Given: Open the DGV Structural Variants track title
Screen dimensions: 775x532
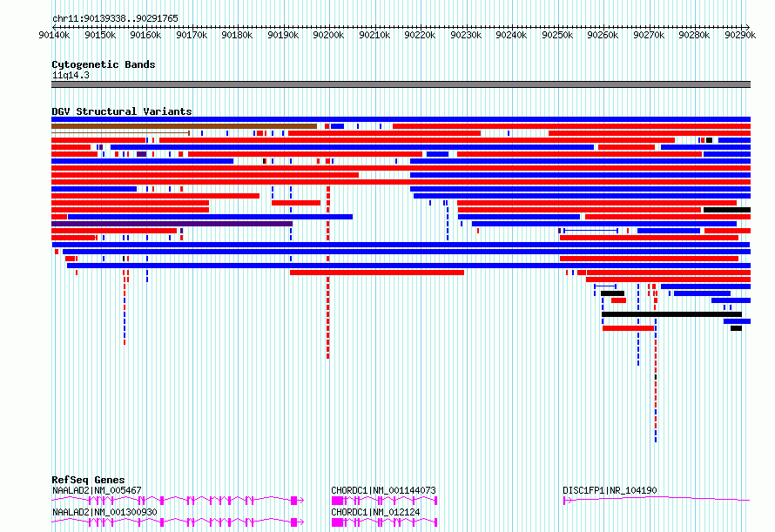Looking at the screenshot, I should coord(122,111).
